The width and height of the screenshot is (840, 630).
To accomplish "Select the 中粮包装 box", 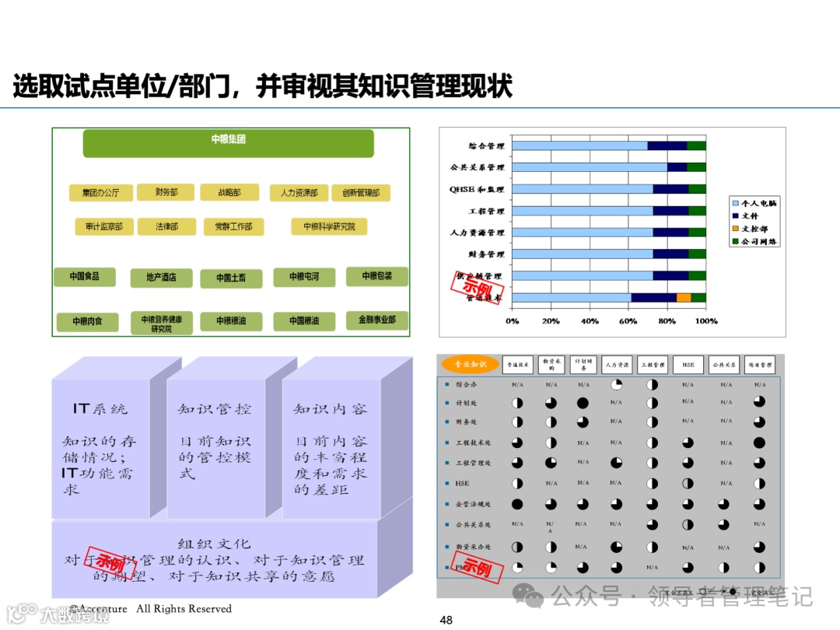I will click(377, 277).
